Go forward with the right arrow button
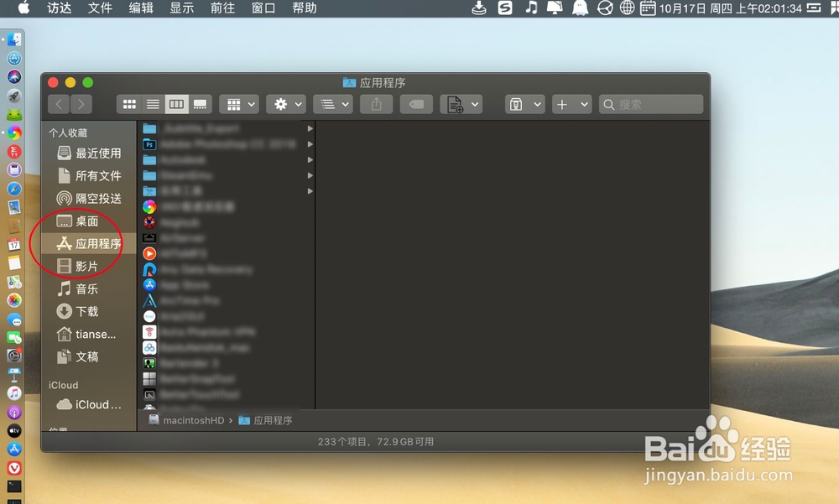The height and width of the screenshot is (504, 839). pos(81,104)
